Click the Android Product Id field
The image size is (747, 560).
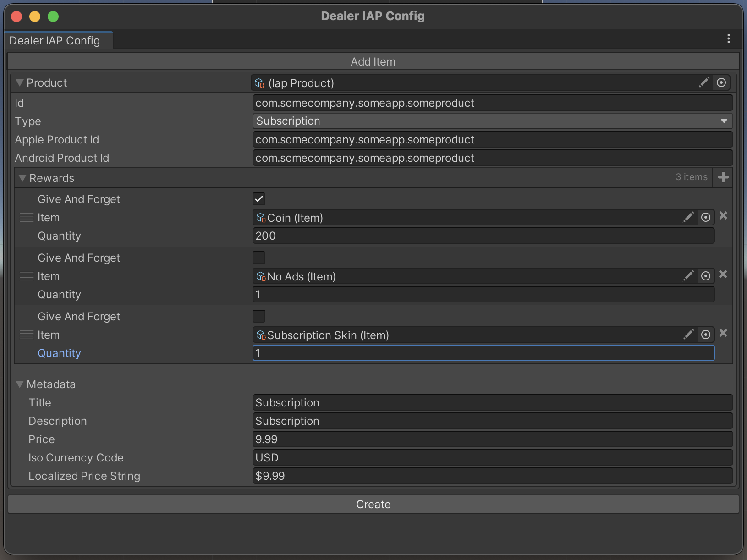pos(492,158)
